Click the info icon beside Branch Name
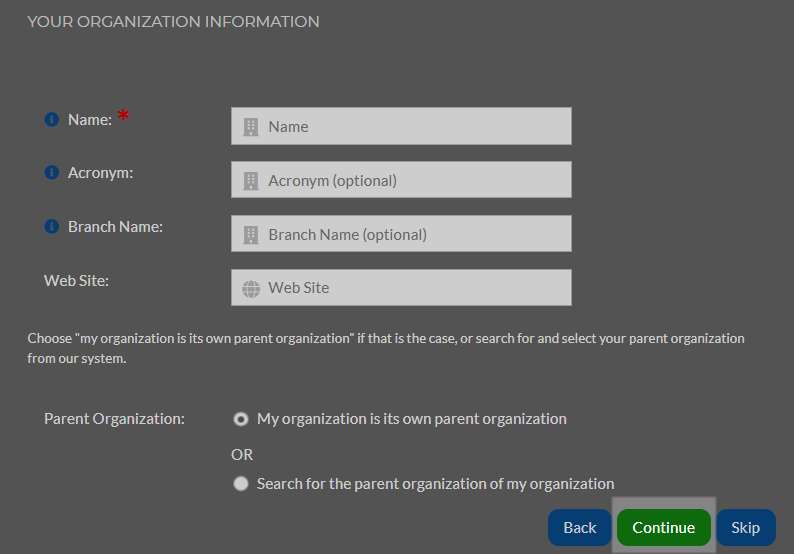794x554 pixels. pyautogui.click(x=52, y=226)
